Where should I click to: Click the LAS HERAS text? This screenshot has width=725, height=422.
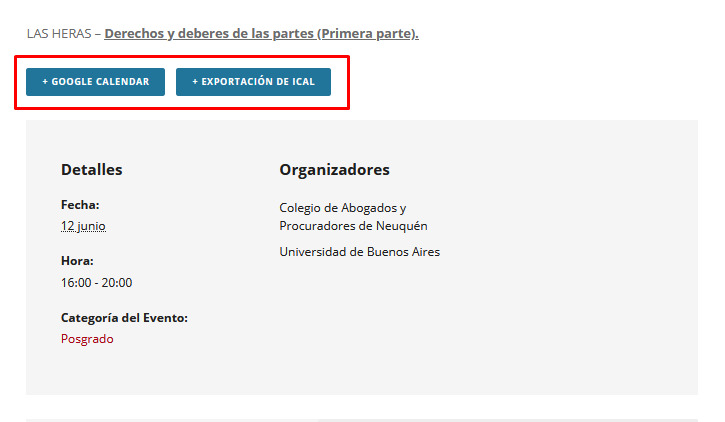[59, 34]
